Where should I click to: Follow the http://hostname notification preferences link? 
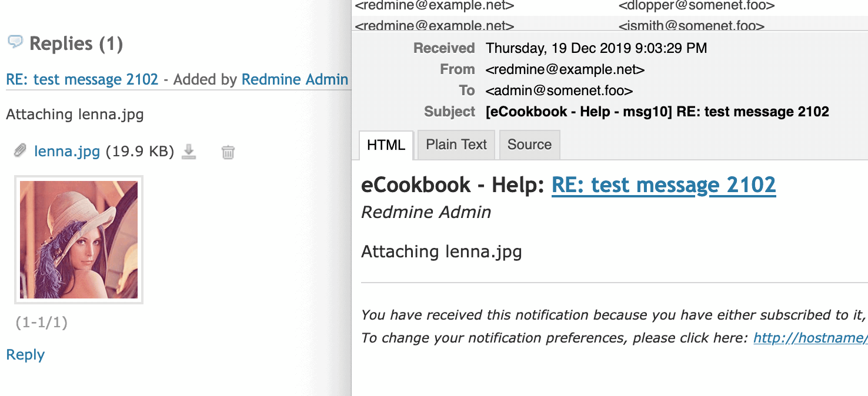(810, 338)
